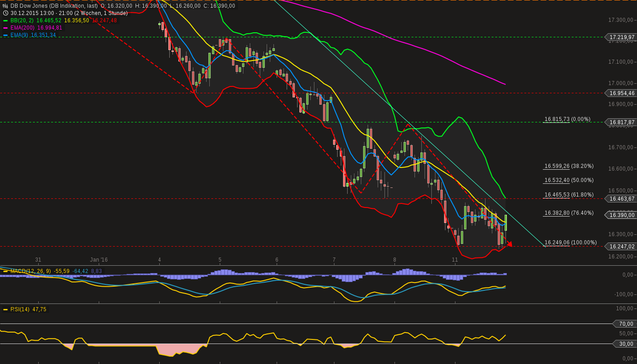Viewport: 637px width, 364px height.
Task: Click the clock icon beside the date range
Action: pyautogui.click(x=5, y=13)
